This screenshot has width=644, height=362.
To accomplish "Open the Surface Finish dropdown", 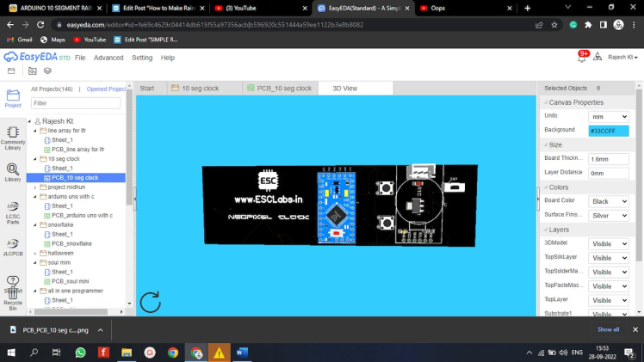I will (608, 216).
